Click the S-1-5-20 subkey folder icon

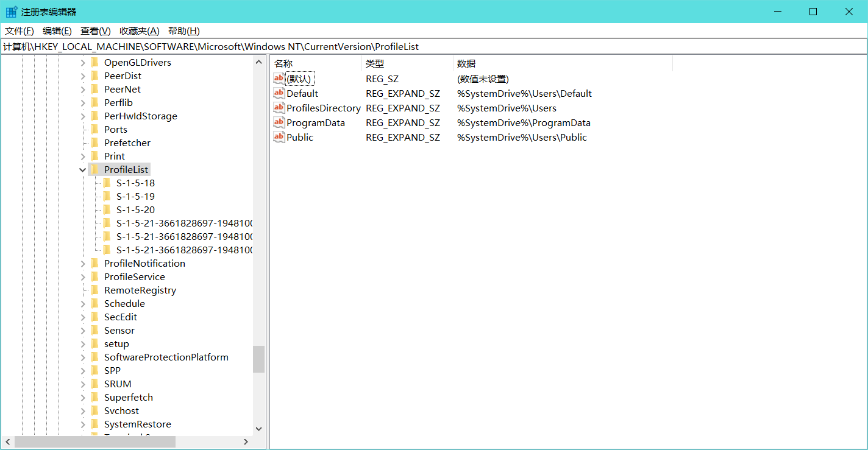coord(107,209)
